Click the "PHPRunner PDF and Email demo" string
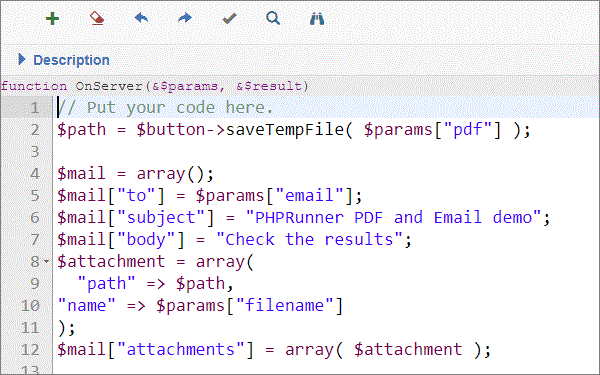The width and height of the screenshot is (600, 375). [x=394, y=218]
